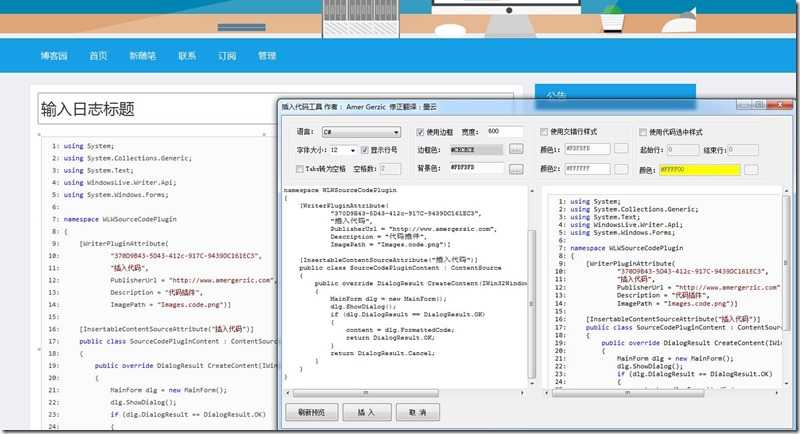The height and width of the screenshot is (434, 800).
Task: Open the 首页 navigation item
Action: click(98, 56)
